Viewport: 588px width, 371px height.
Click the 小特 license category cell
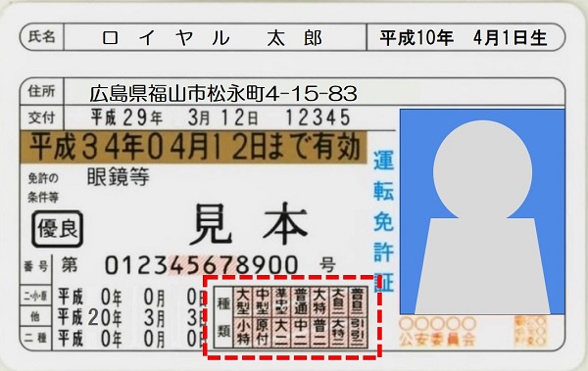(243, 332)
